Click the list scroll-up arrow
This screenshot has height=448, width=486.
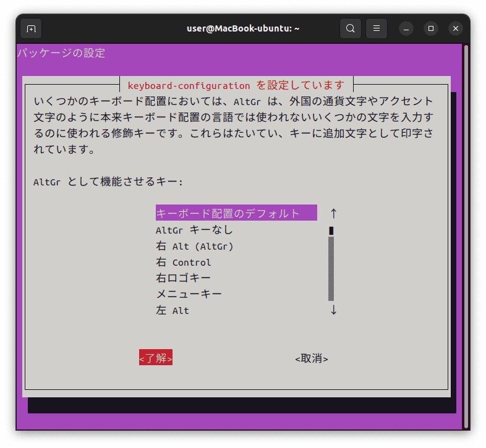(333, 213)
